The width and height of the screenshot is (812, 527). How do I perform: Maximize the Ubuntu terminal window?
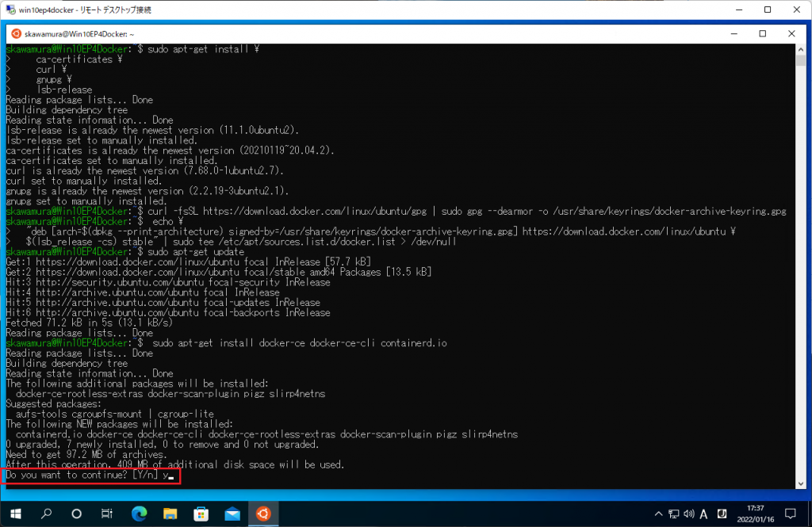coord(762,33)
